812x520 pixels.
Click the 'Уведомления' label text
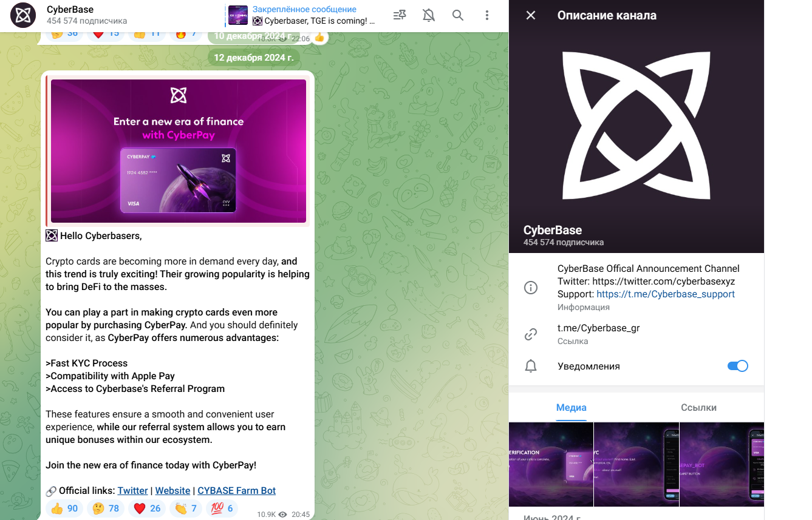(x=589, y=366)
